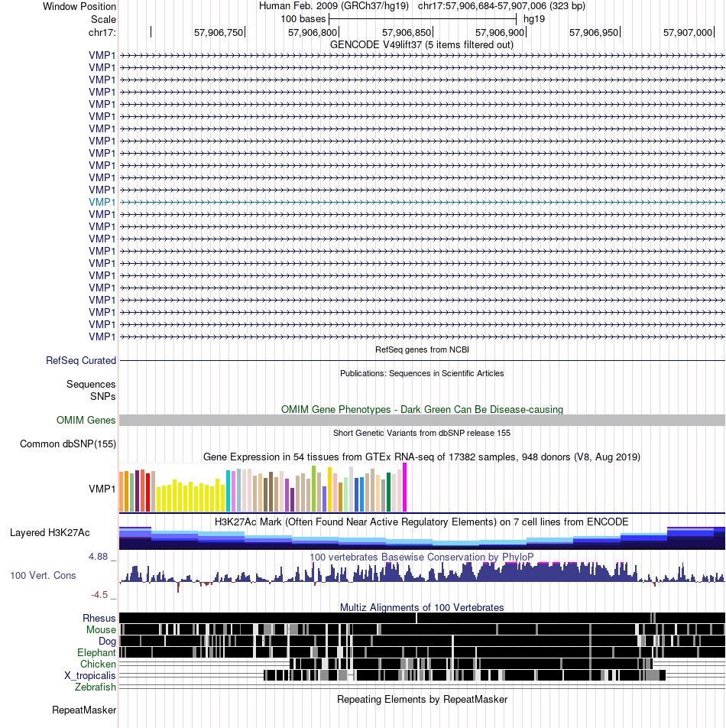The width and height of the screenshot is (726, 728).
Task: Click the Chicken species label
Action: [x=98, y=665]
